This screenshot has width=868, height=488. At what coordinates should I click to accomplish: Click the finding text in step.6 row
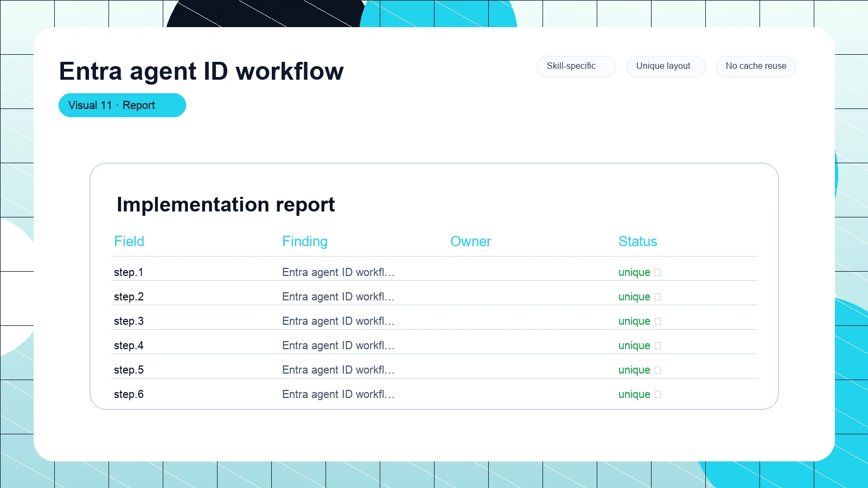click(x=339, y=394)
